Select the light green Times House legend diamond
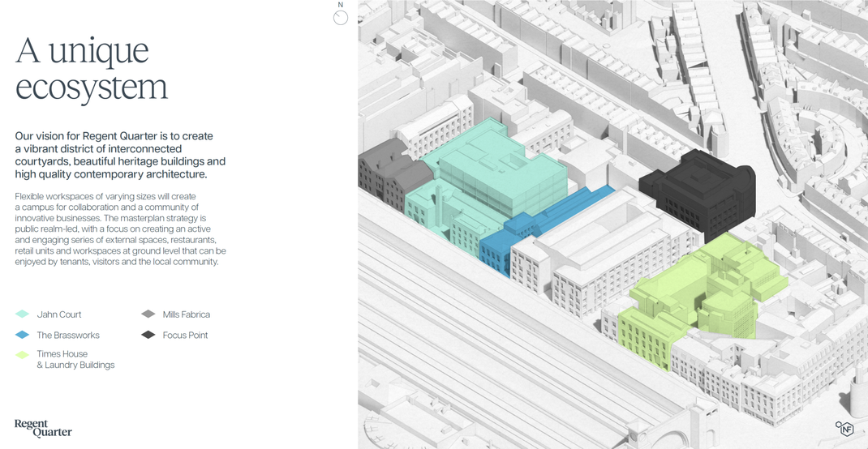 [x=22, y=355]
